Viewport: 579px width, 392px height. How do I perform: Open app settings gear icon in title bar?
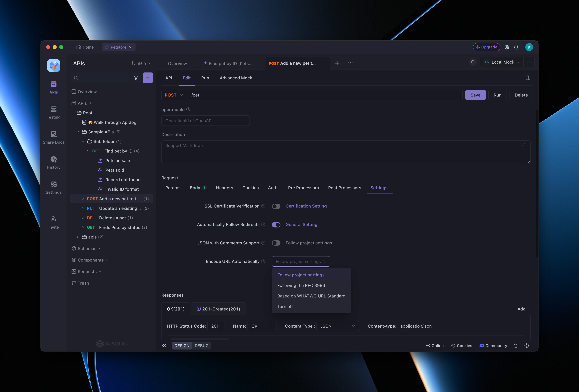point(507,47)
